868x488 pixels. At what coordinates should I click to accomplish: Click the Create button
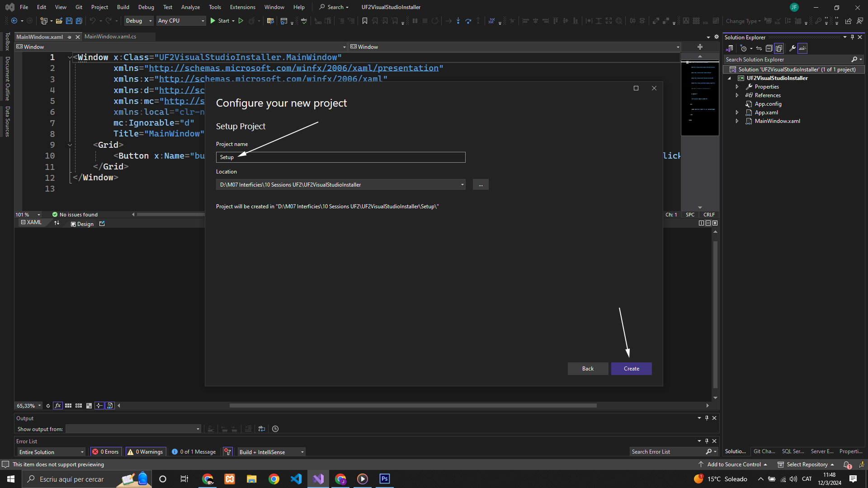(x=631, y=369)
